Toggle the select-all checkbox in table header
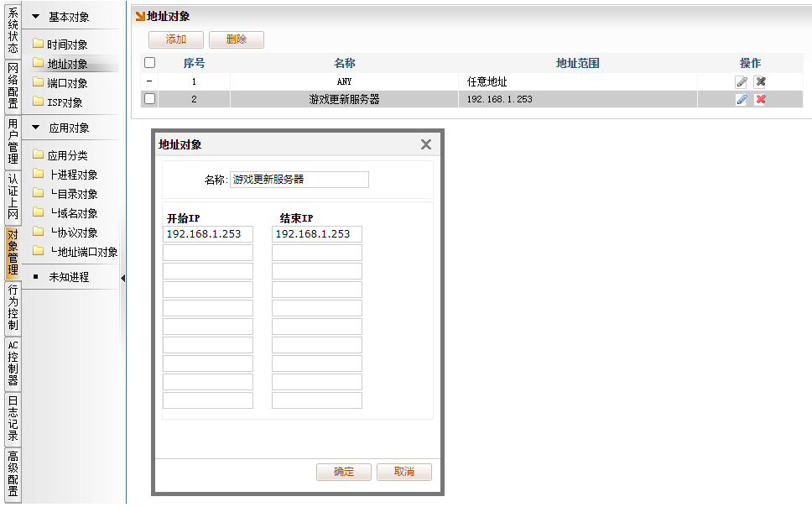This screenshot has width=812, height=507. [x=149, y=63]
